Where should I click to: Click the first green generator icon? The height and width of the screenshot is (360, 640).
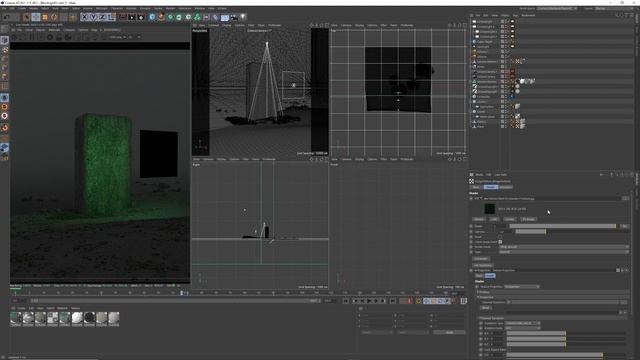pyautogui.click(x=170, y=17)
